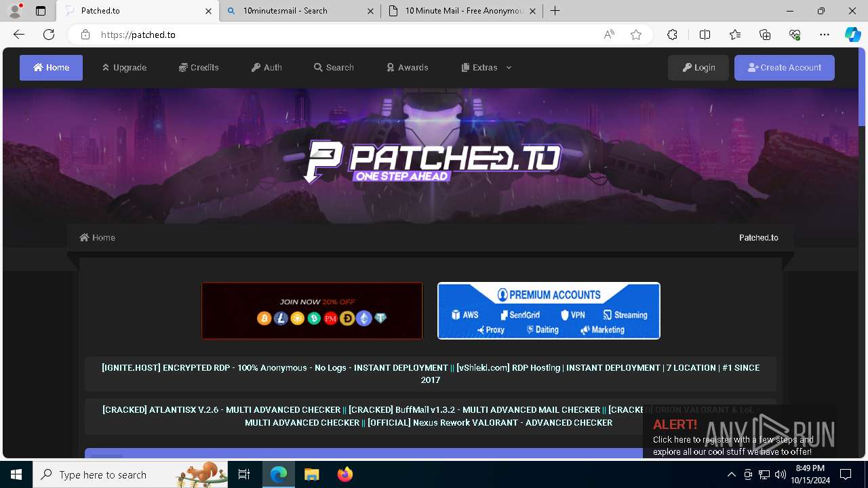
Task: Click the Login button
Action: point(698,68)
